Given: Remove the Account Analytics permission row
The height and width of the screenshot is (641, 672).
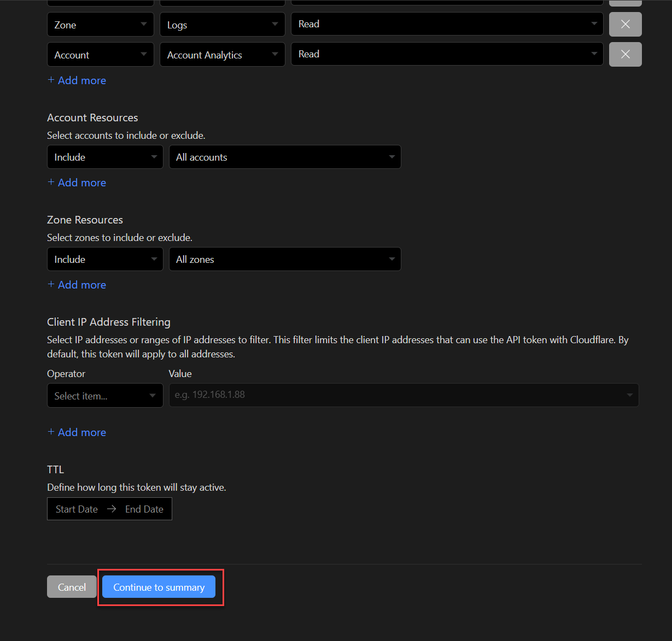Looking at the screenshot, I should click(625, 54).
